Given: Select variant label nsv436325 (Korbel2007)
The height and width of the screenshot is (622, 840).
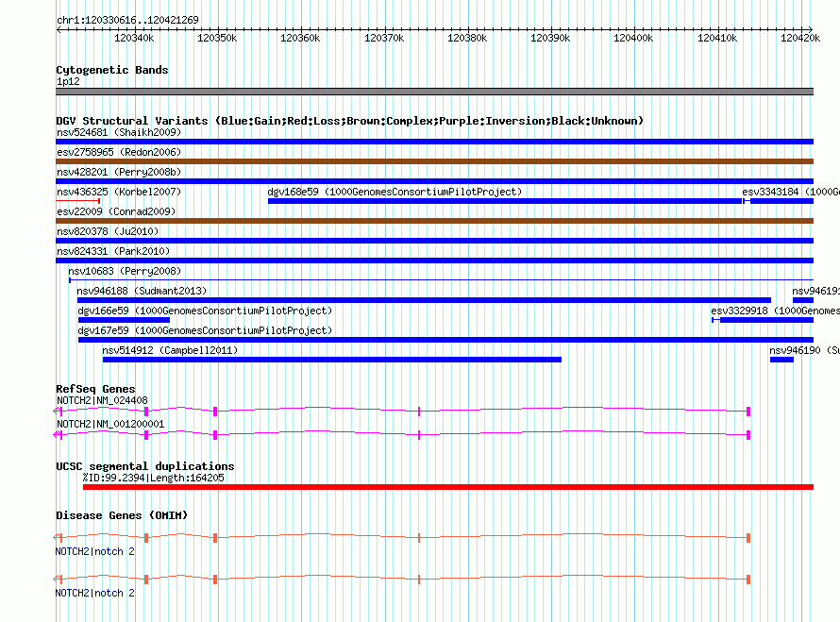Looking at the screenshot, I should 119,192.
